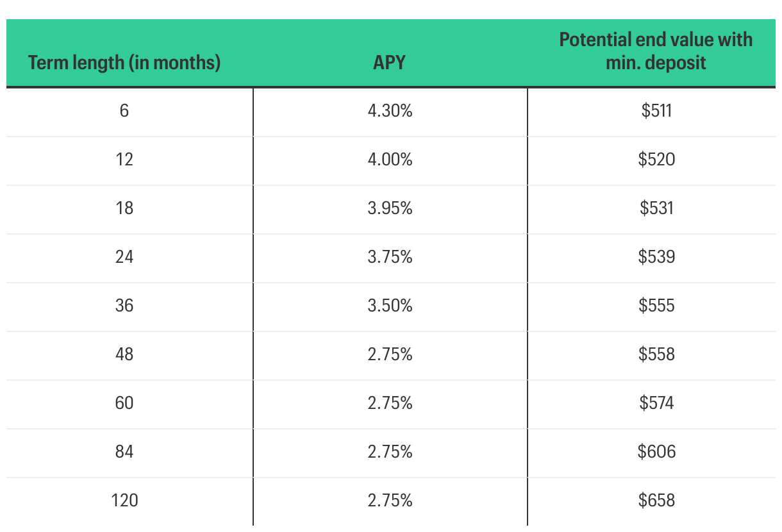The image size is (782, 532).
Task: Click the $539 end value cell
Action: (x=656, y=256)
